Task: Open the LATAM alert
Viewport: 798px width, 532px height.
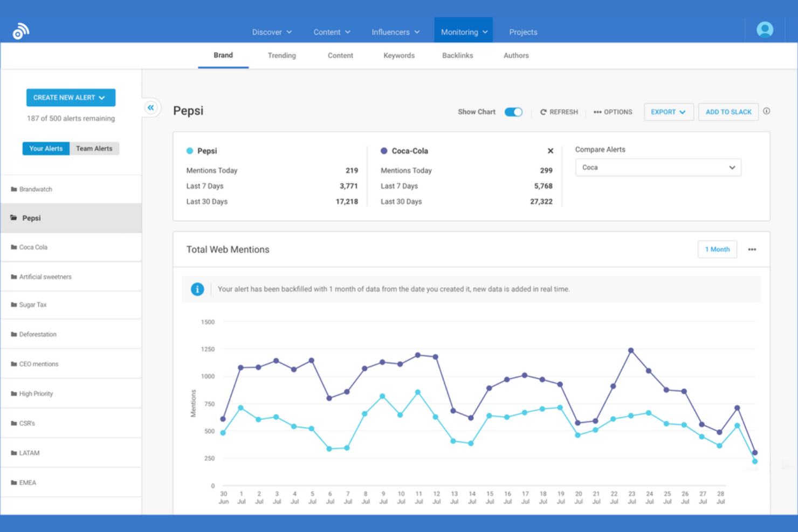Action: point(71,453)
